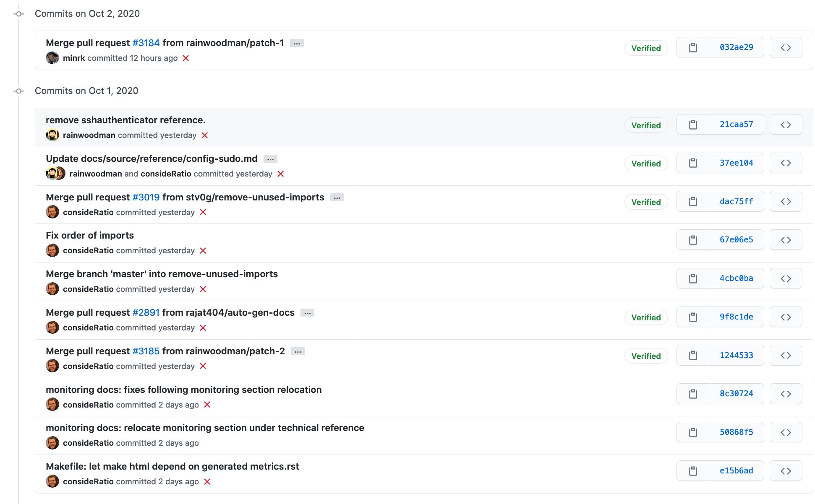This screenshot has width=815, height=504.
Task: Open rainwoodman's author page
Action: point(89,135)
